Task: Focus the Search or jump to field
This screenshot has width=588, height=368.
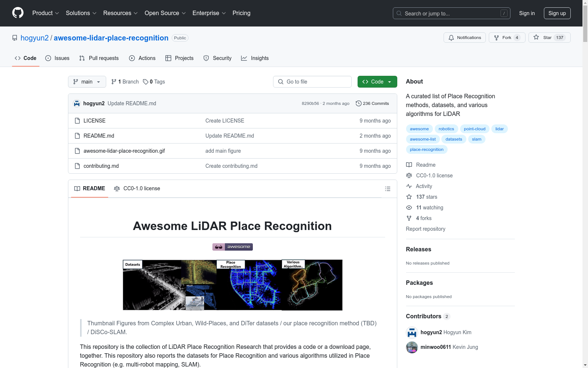Action: pyautogui.click(x=452, y=13)
